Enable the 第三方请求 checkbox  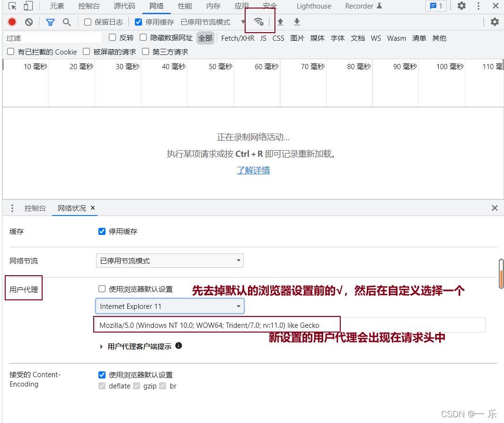pos(146,52)
